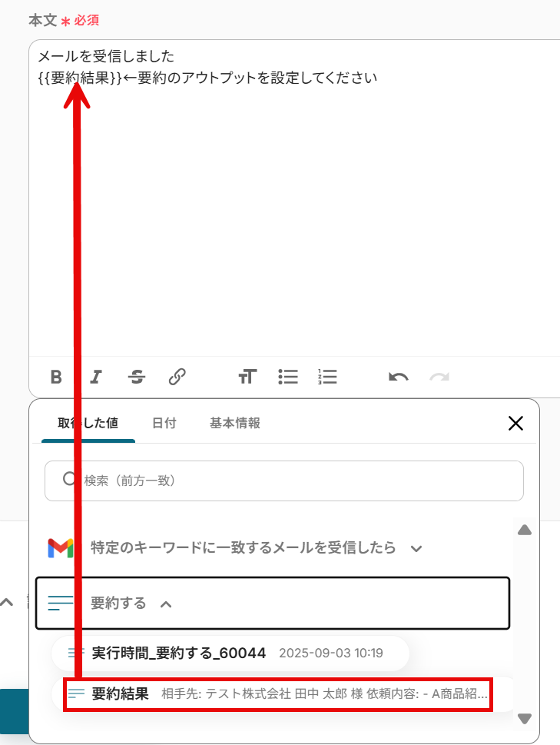Switch to the 日付 tab

point(164,423)
